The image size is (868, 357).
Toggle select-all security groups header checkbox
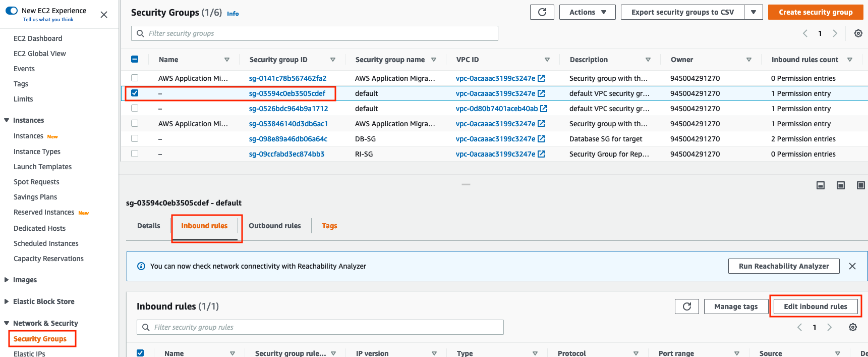point(135,59)
